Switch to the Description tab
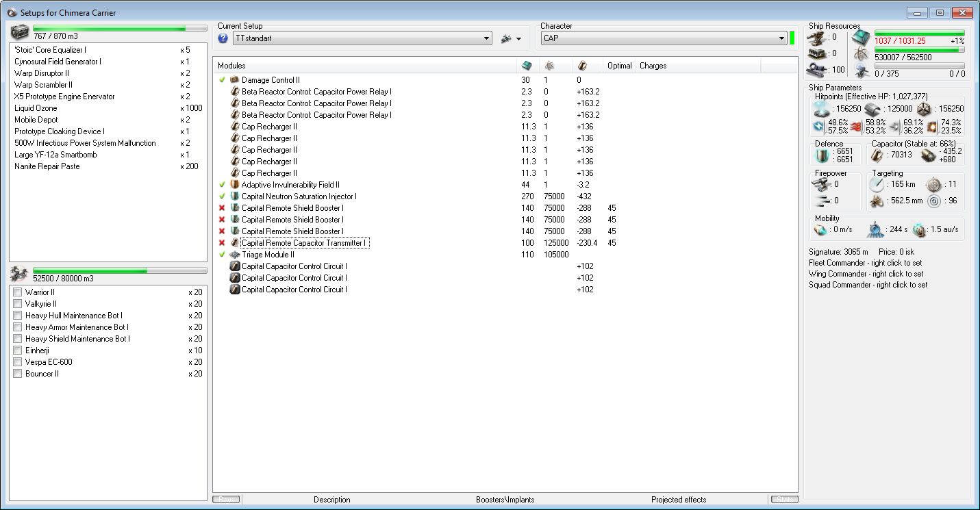The width and height of the screenshot is (980, 510). pyautogui.click(x=332, y=500)
